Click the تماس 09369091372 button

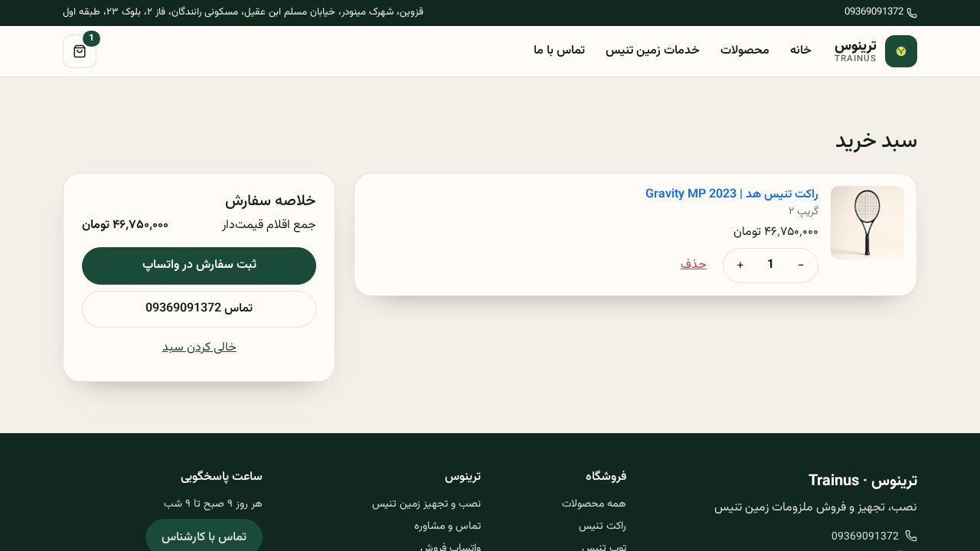pyautogui.click(x=199, y=309)
